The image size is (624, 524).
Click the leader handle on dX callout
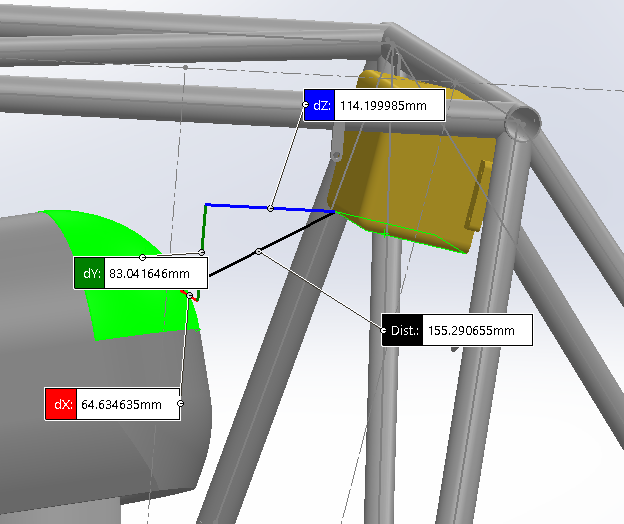coord(181,404)
